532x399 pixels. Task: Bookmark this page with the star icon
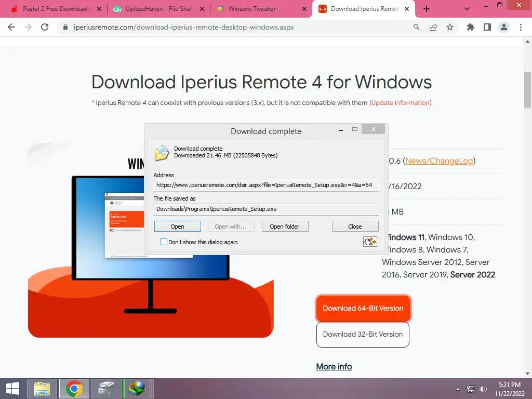tap(449, 27)
